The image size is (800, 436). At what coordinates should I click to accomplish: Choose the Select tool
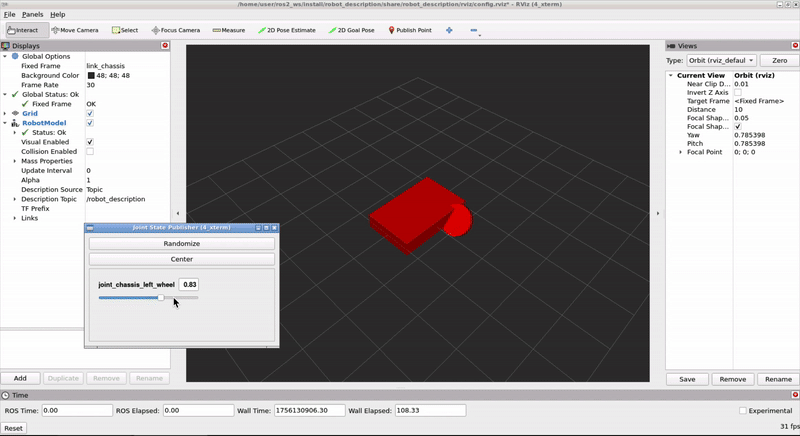coord(125,30)
